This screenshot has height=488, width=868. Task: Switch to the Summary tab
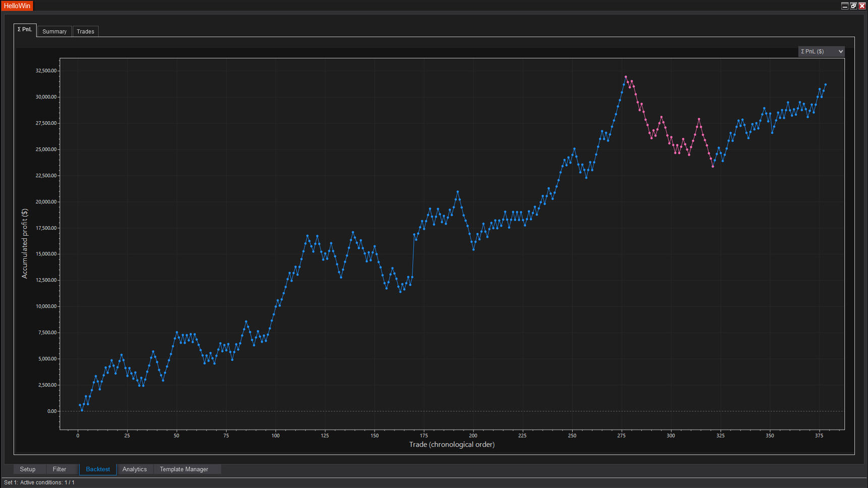pyautogui.click(x=55, y=31)
